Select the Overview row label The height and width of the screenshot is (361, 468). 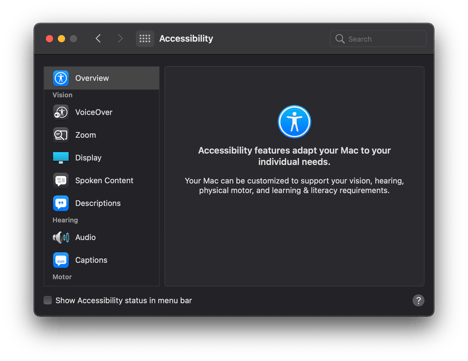click(x=92, y=78)
